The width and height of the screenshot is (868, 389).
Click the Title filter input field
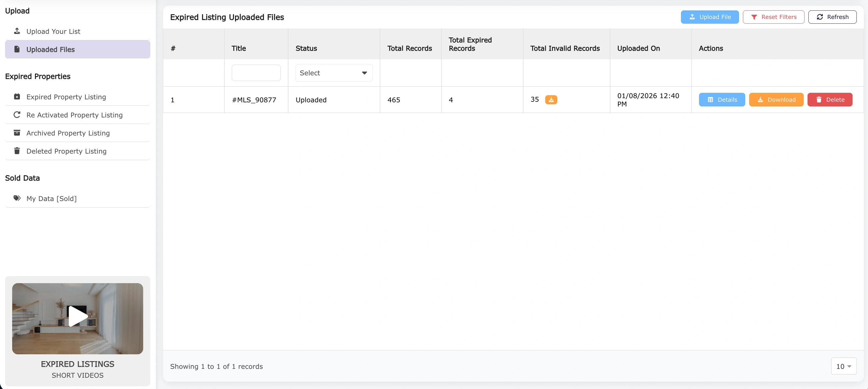click(256, 72)
